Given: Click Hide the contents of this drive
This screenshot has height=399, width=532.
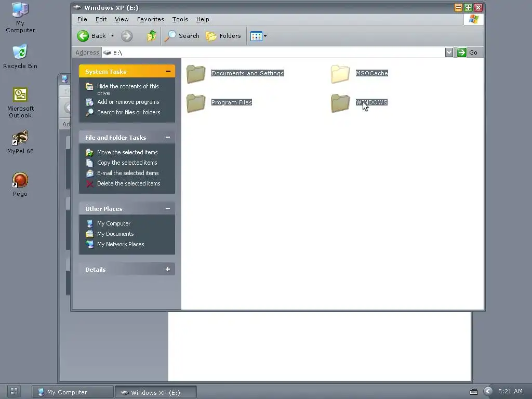Looking at the screenshot, I should (128, 89).
